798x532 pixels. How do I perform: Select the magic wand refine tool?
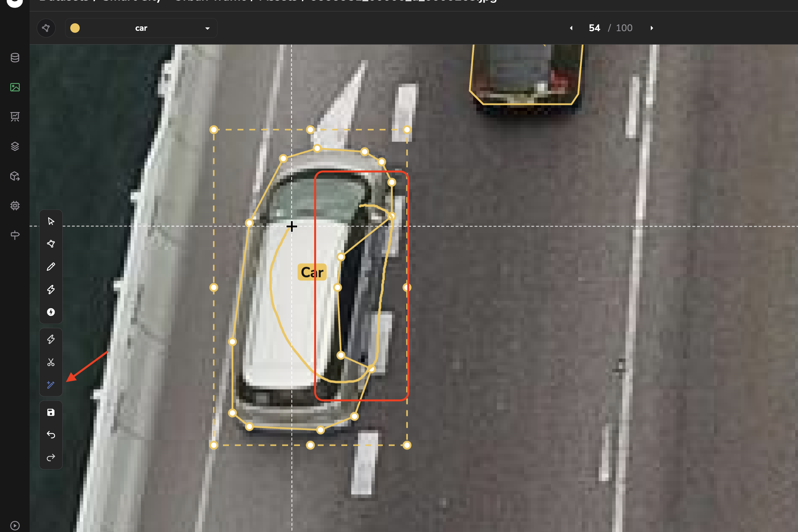tap(51, 385)
